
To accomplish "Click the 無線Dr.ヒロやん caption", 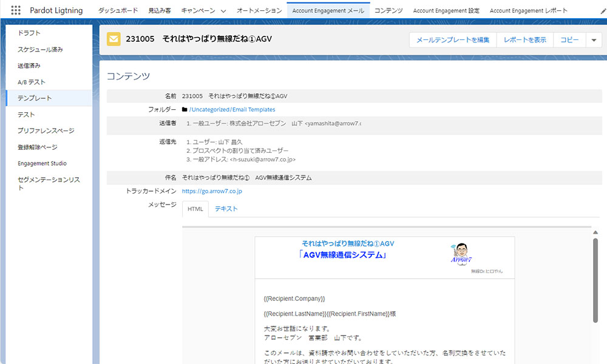I will click(487, 271).
